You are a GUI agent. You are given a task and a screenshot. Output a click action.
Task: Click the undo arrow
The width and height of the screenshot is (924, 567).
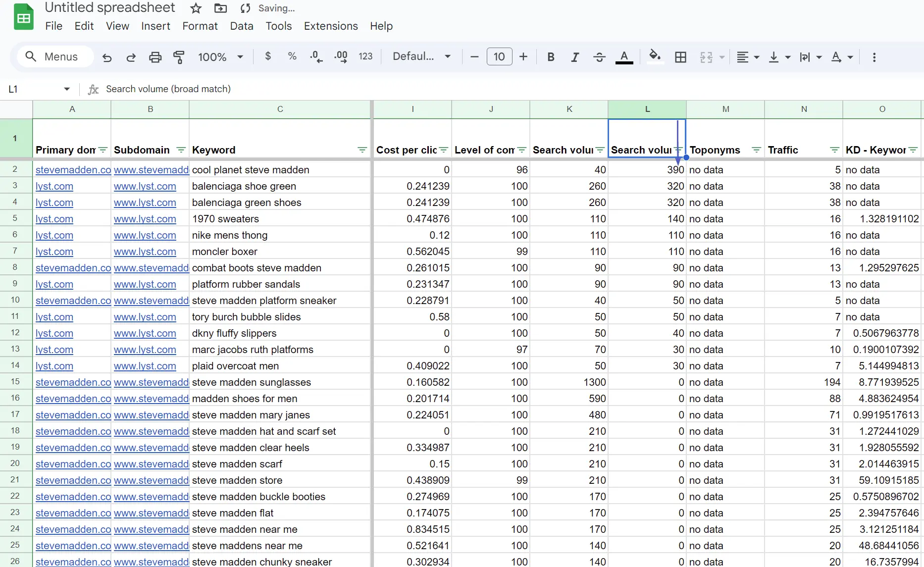click(107, 57)
